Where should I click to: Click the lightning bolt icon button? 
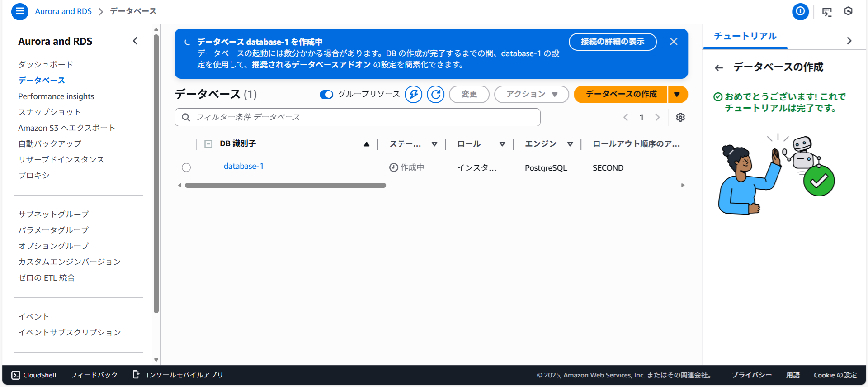point(413,95)
